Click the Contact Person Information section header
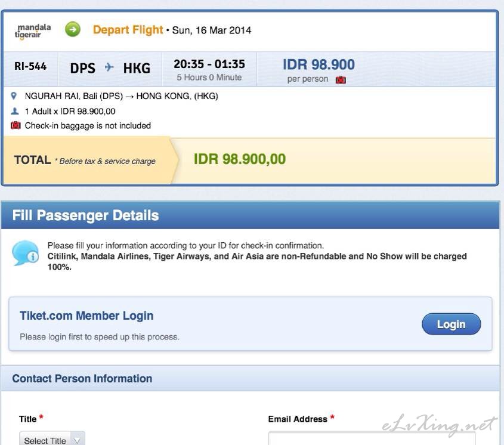The width and height of the screenshot is (504, 445). click(x=251, y=378)
